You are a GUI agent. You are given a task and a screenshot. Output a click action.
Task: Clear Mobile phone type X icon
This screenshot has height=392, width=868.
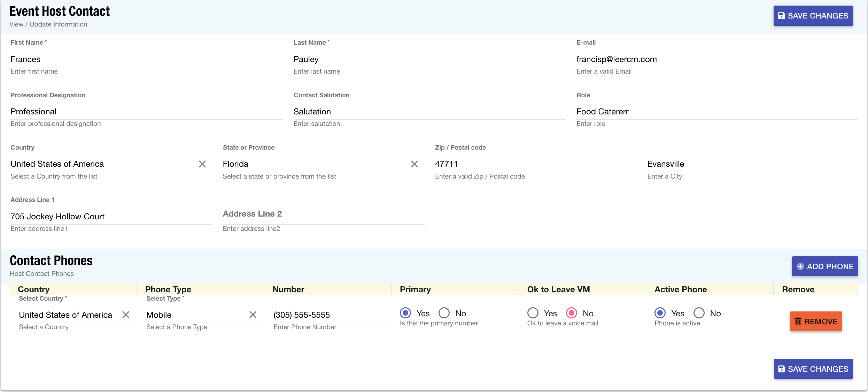click(253, 315)
